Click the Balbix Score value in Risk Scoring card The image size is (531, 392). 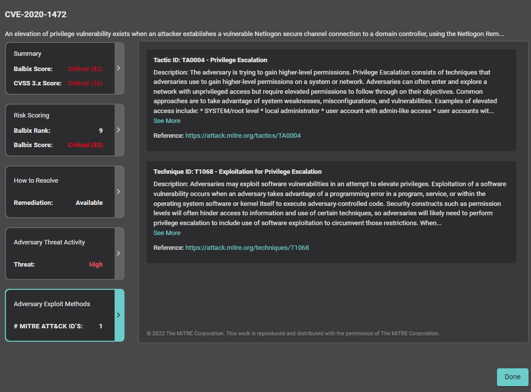coord(85,145)
